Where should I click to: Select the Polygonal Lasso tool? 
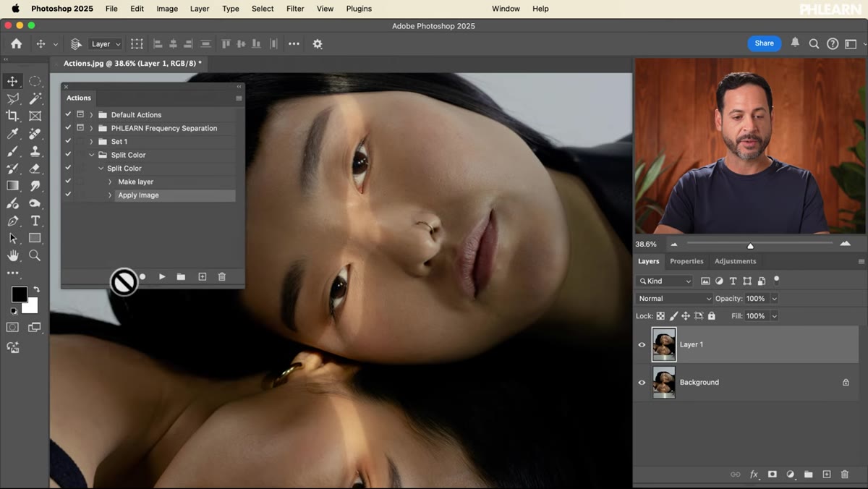12,98
